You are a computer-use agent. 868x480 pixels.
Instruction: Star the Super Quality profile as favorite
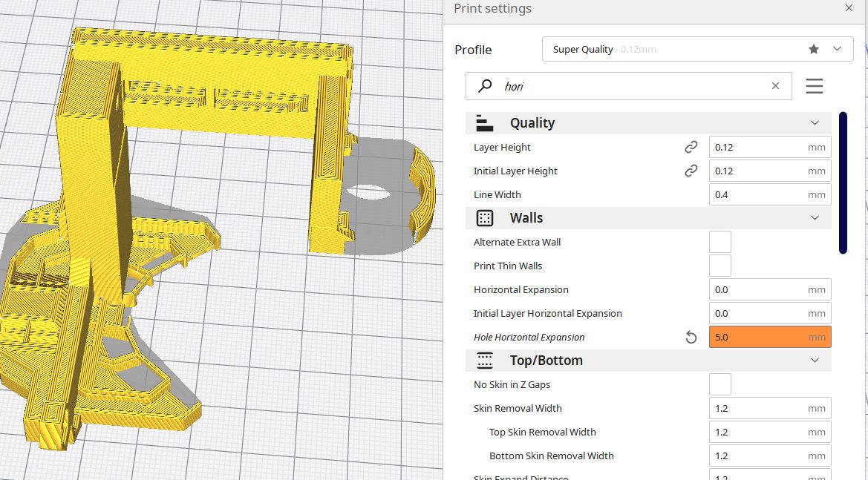pos(814,48)
